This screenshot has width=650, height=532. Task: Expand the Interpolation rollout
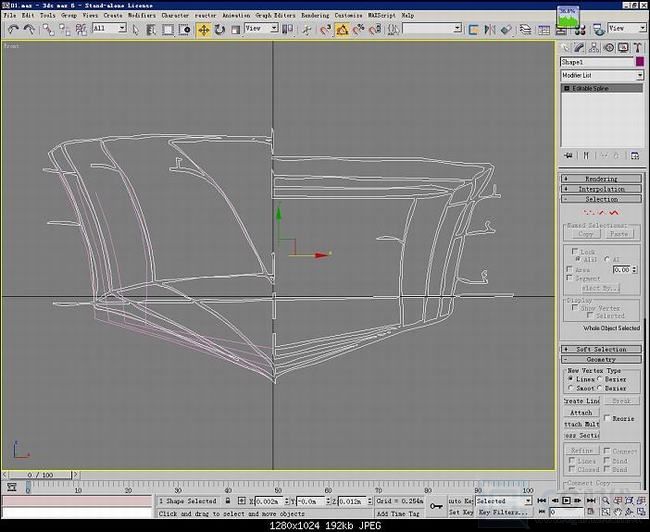point(601,189)
